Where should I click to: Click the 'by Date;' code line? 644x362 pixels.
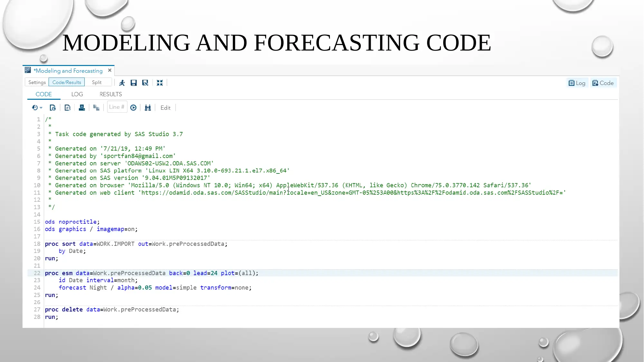pos(72,251)
